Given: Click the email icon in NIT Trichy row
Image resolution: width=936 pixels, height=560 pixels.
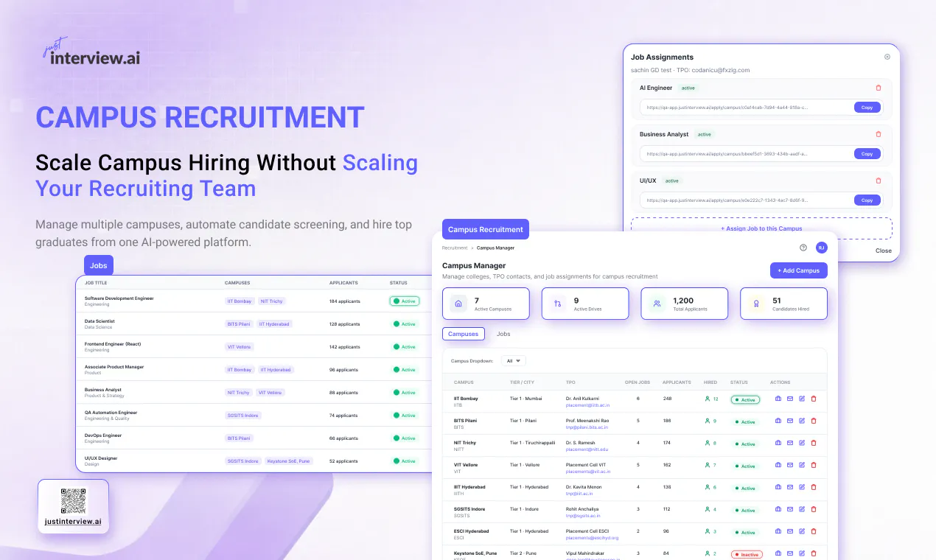Looking at the screenshot, I should point(790,443).
